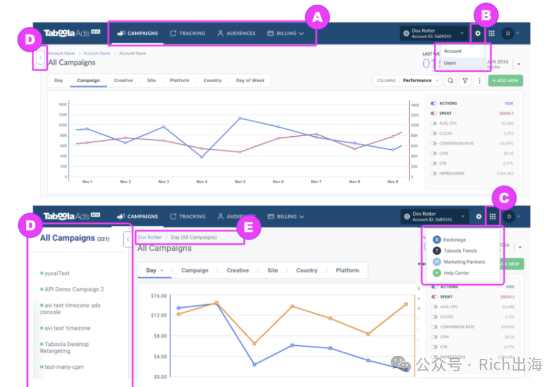Viewport: 560px width, 387px height.
Task: Click the green add new button in the upper toolbar
Action: tap(505, 81)
